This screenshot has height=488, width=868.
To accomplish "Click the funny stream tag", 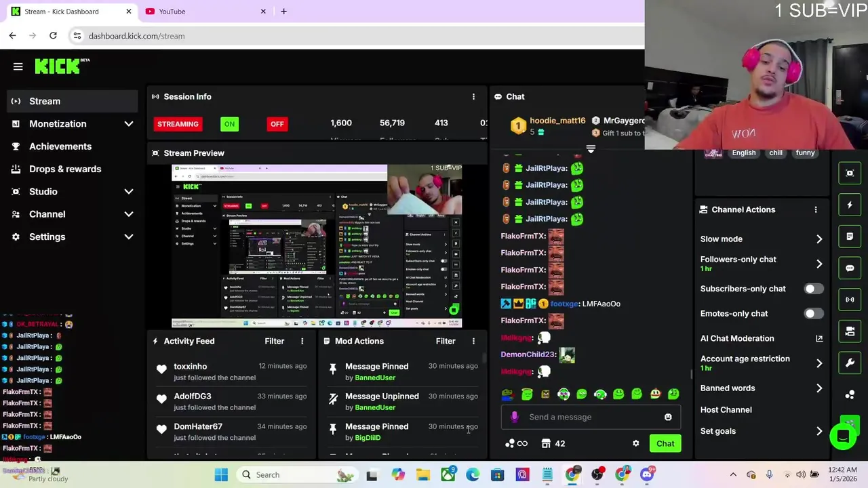I will coord(805,153).
